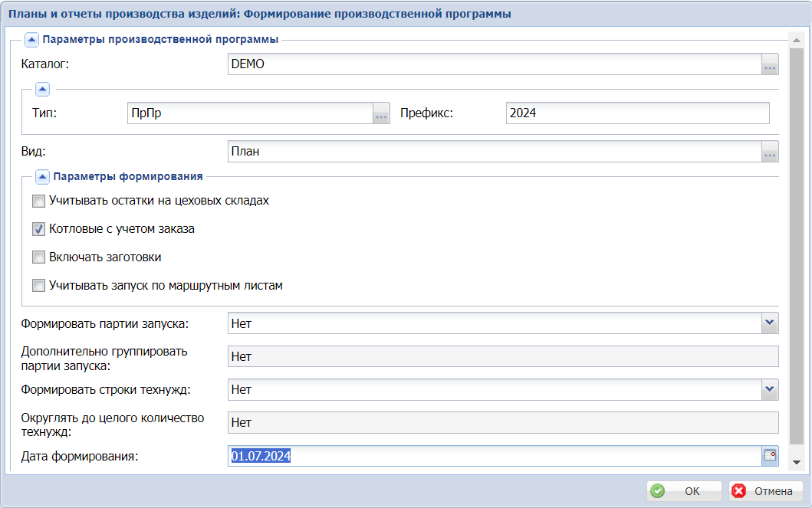Image resolution: width=812 pixels, height=508 pixels.
Task: Open the Каталог lookup ellipsis button
Action: (x=770, y=65)
